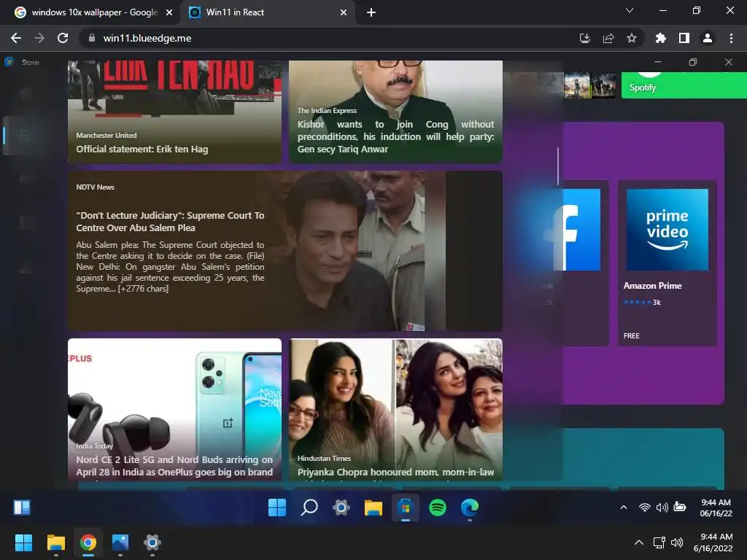
Task: Show hidden icons chevron in Win11 React tray
Action: click(x=623, y=507)
